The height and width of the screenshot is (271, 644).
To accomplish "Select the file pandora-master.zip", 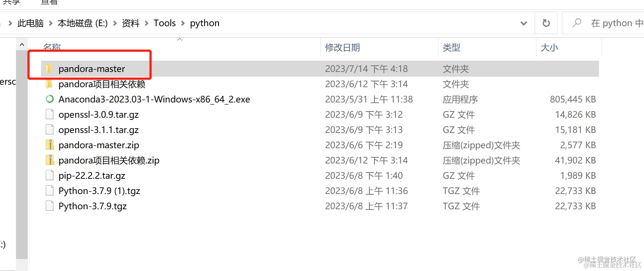I will pos(99,145).
